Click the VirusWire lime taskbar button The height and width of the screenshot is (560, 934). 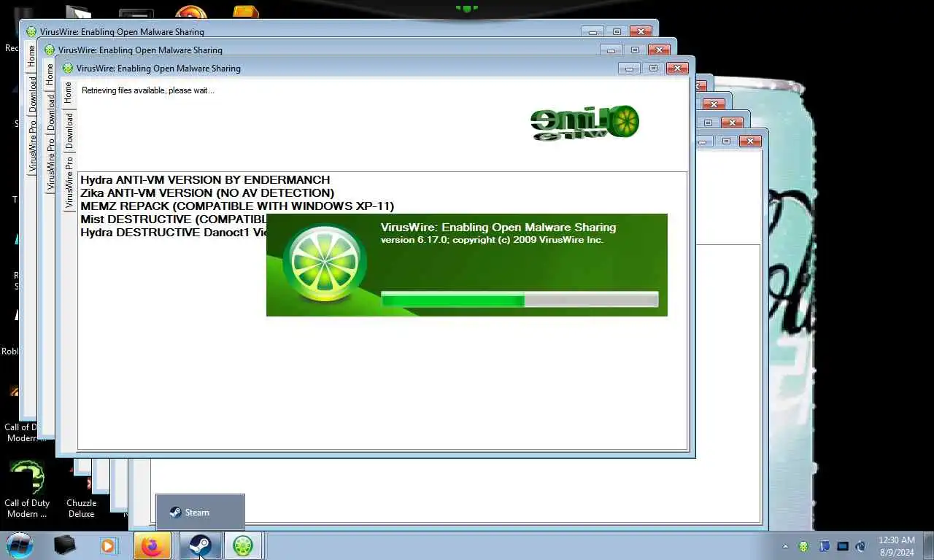(x=243, y=545)
